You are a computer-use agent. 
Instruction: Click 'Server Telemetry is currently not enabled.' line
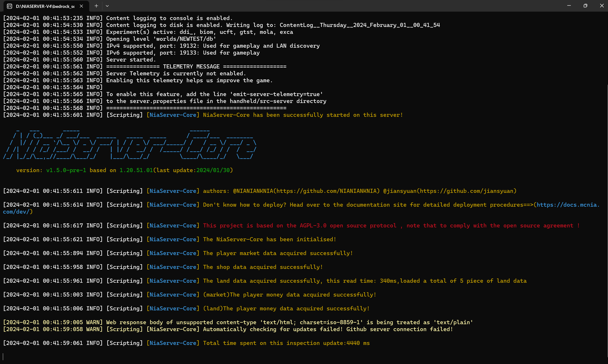point(124,74)
